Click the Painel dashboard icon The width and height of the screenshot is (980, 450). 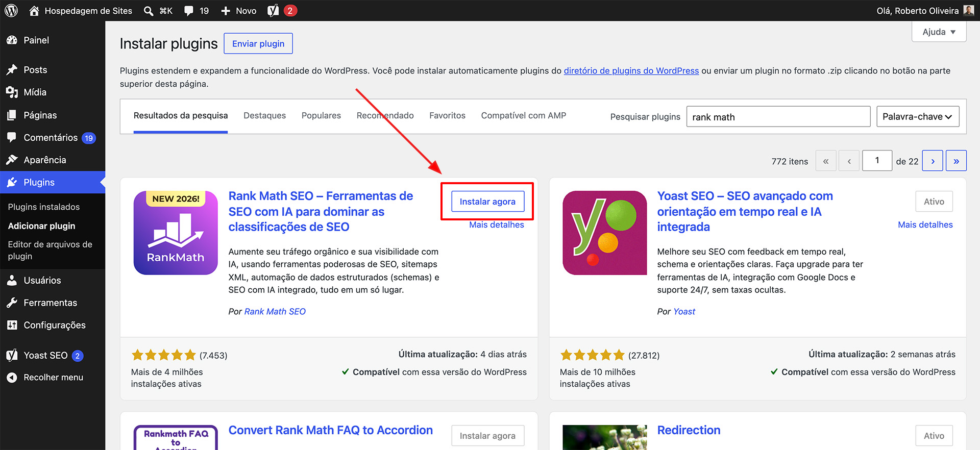coord(12,40)
